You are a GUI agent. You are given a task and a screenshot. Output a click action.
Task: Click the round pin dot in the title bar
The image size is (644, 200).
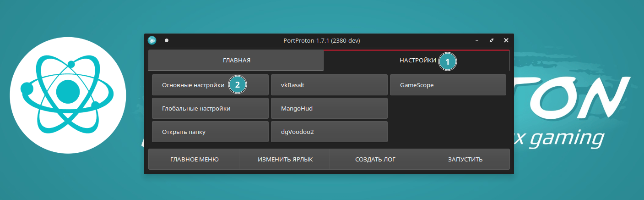tap(167, 40)
